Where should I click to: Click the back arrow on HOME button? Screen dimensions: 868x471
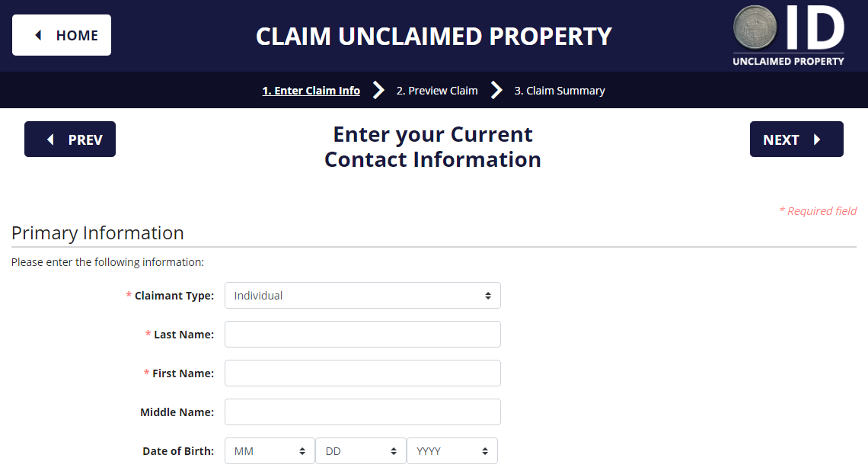click(37, 34)
